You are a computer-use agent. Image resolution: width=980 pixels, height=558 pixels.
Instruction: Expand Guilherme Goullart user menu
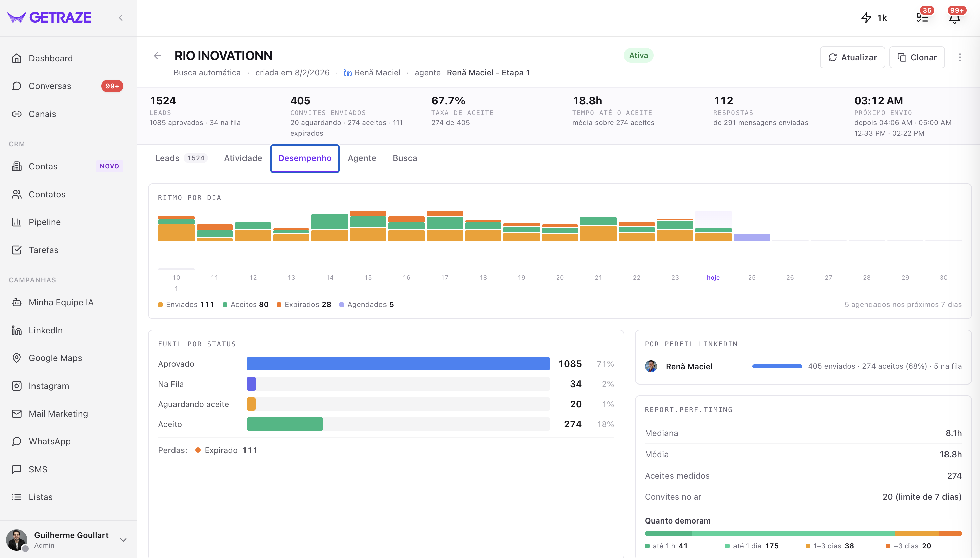click(x=123, y=540)
